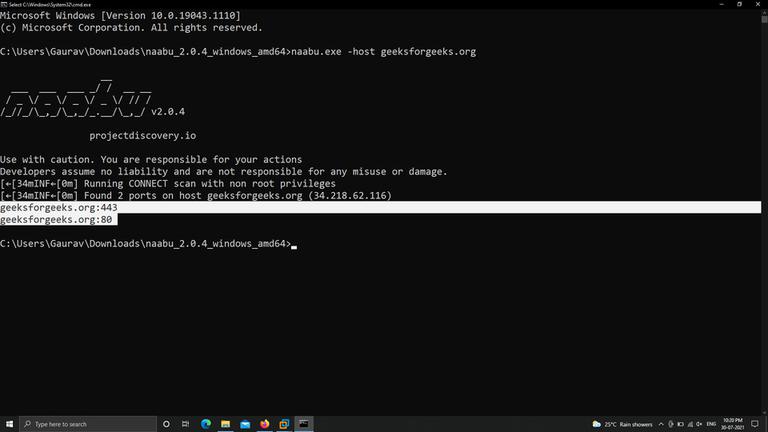The image size is (768, 432).
Task: Mute the volume speaker tray icon
Action: [699, 424]
